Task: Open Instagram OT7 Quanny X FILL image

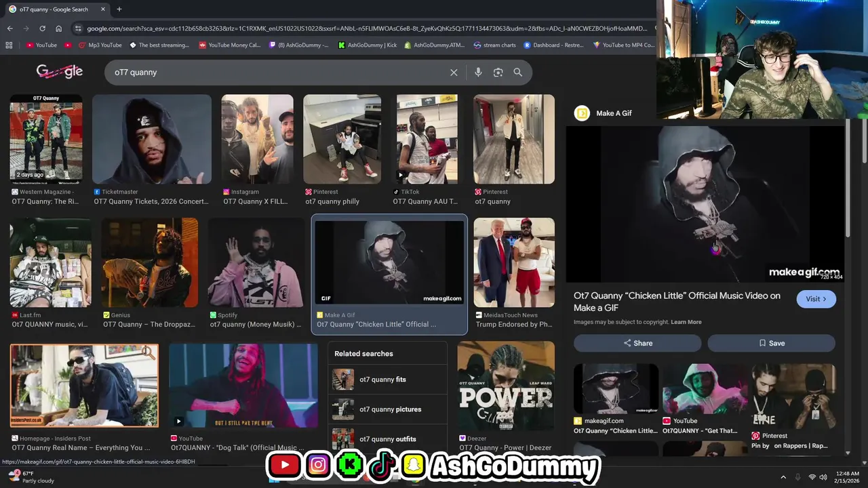Action: coord(258,139)
